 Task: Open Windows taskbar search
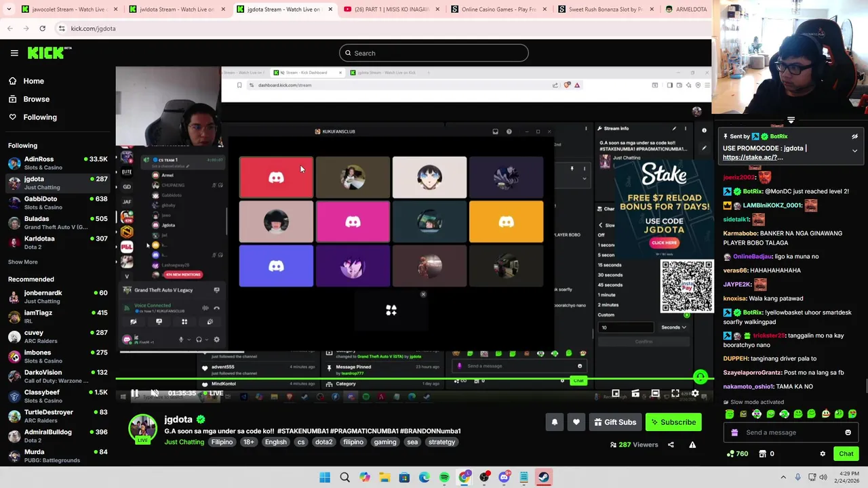click(344, 478)
